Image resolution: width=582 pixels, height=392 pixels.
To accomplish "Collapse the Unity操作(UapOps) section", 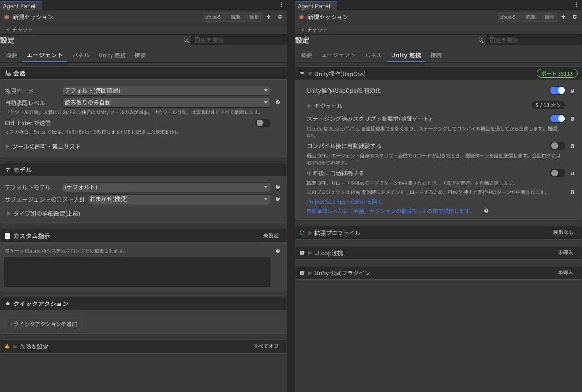I will [310, 74].
